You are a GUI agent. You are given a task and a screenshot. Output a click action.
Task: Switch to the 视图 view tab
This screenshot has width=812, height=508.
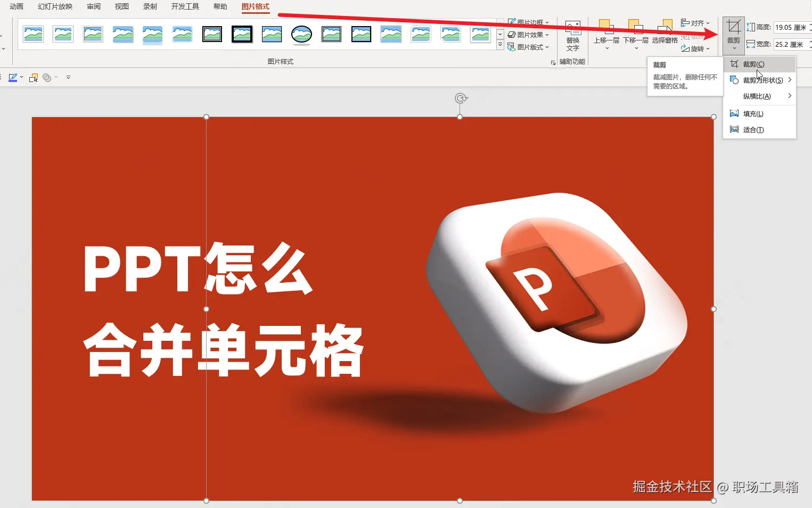point(122,6)
